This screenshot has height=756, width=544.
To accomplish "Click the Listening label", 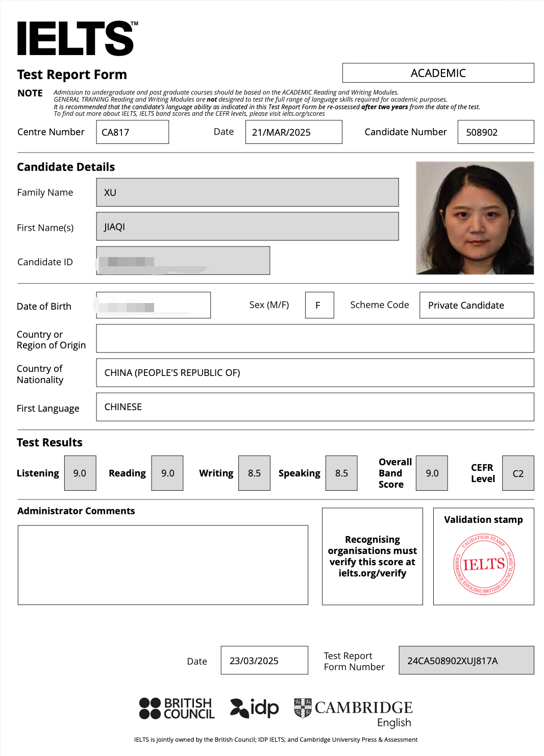I will point(38,473).
